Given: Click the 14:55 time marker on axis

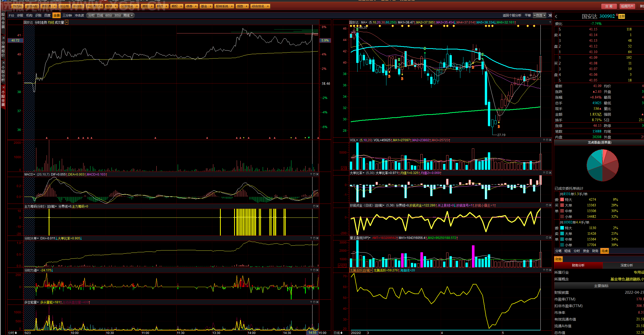Looking at the screenshot, I should coord(312,333).
